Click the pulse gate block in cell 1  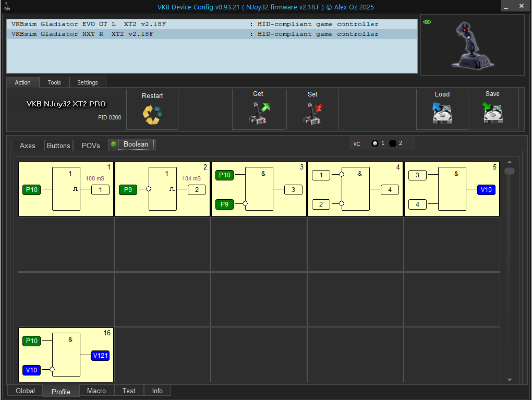(66, 189)
